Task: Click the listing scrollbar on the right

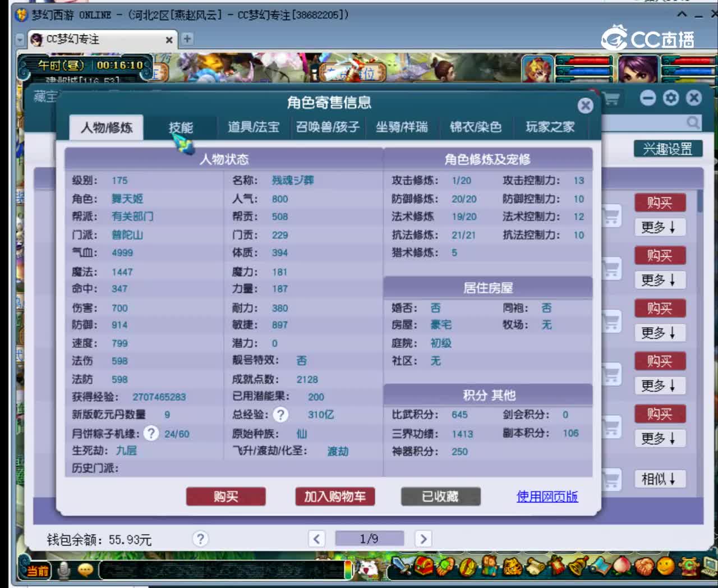Action: (700, 200)
